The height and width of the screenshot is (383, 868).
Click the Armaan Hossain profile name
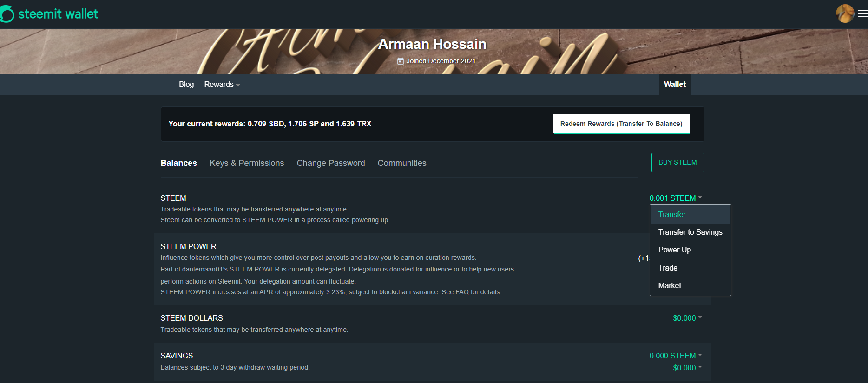pos(432,44)
